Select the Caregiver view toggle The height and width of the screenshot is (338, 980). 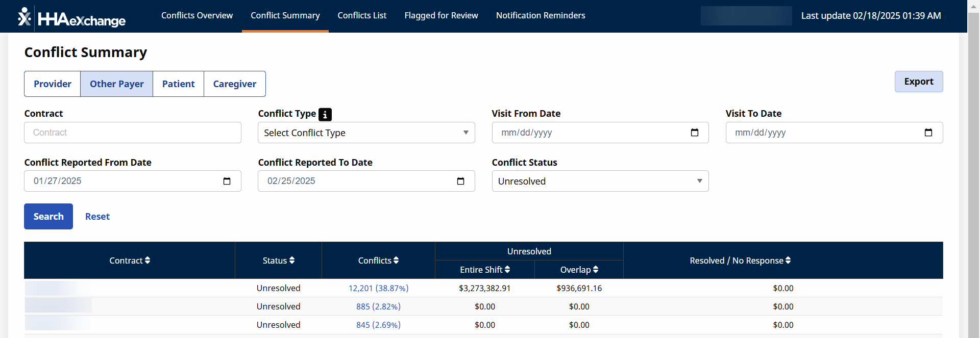click(234, 84)
